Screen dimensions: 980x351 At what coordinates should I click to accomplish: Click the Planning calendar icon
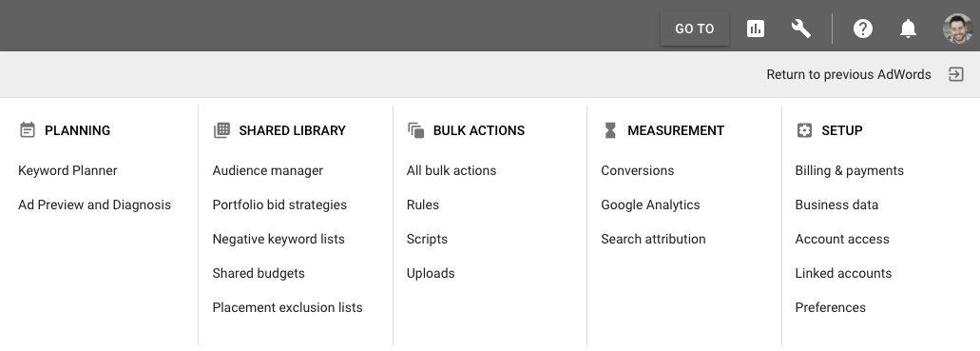pyautogui.click(x=27, y=130)
